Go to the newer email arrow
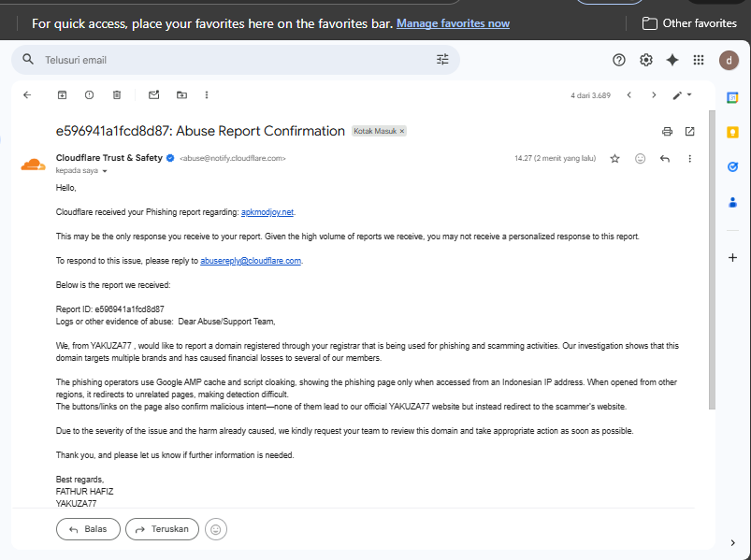The width and height of the screenshot is (751, 560). click(628, 94)
